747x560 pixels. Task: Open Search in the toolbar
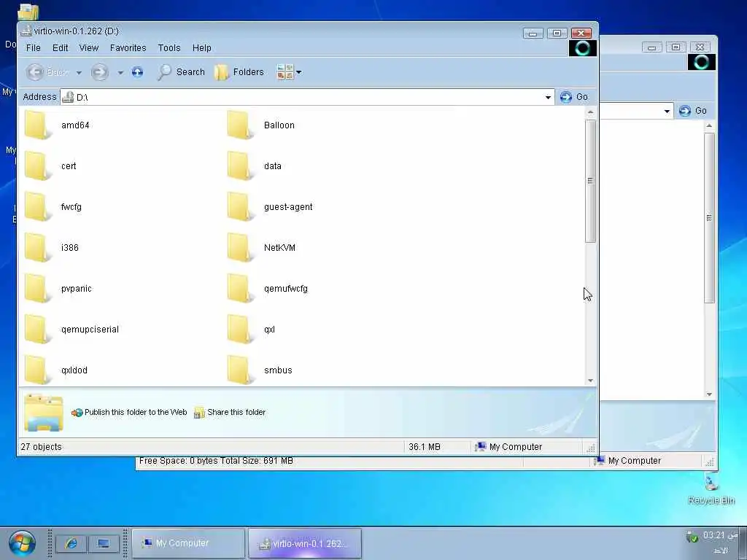pyautogui.click(x=181, y=72)
